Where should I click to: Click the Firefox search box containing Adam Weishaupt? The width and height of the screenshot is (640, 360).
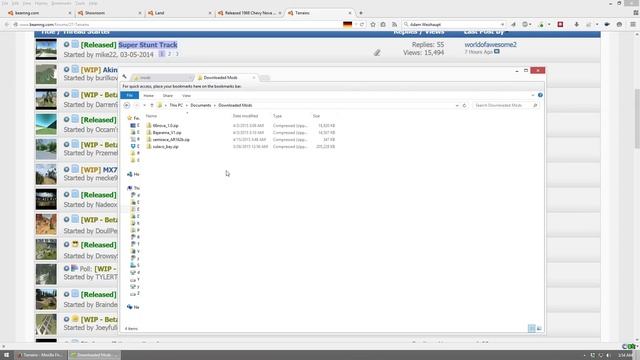tap(454, 24)
